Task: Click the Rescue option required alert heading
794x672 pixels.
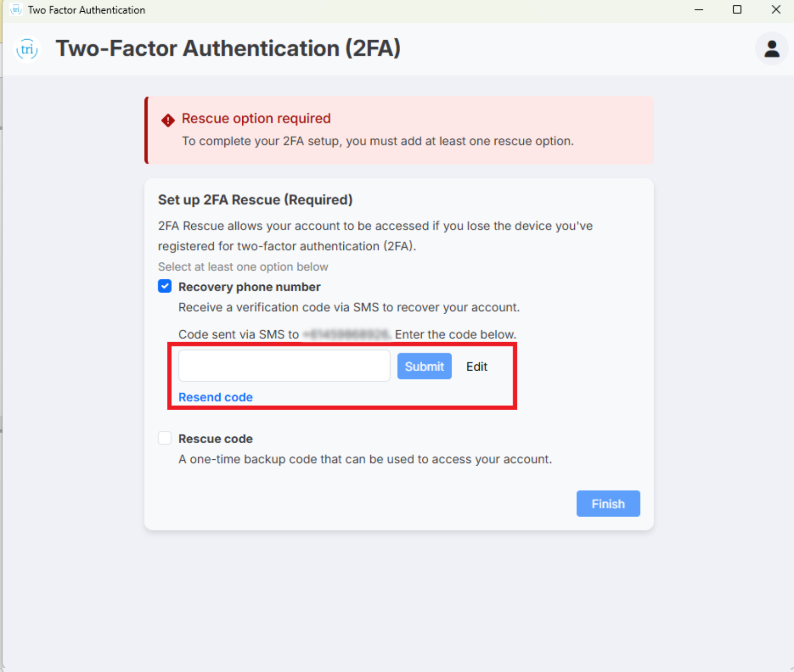Action: (x=256, y=119)
